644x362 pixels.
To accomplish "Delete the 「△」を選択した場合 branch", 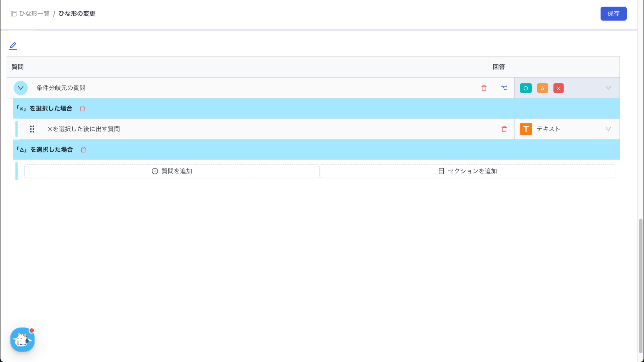I will coord(83,150).
